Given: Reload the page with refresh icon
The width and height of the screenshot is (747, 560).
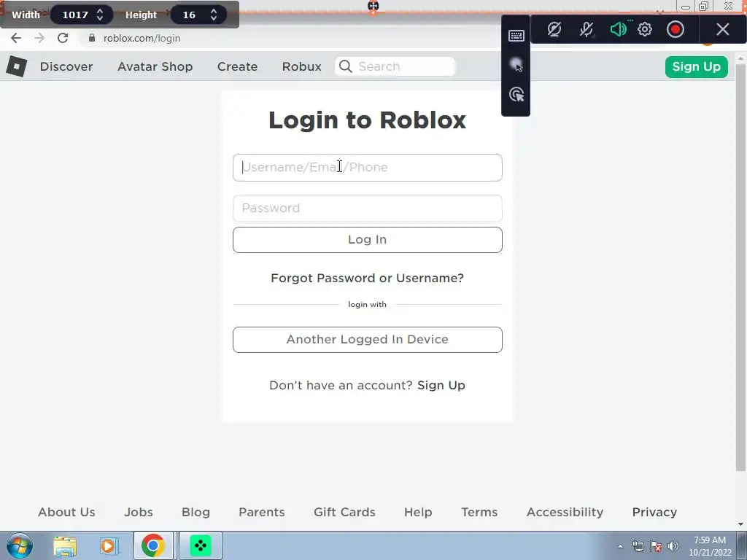Looking at the screenshot, I should pyautogui.click(x=63, y=38).
